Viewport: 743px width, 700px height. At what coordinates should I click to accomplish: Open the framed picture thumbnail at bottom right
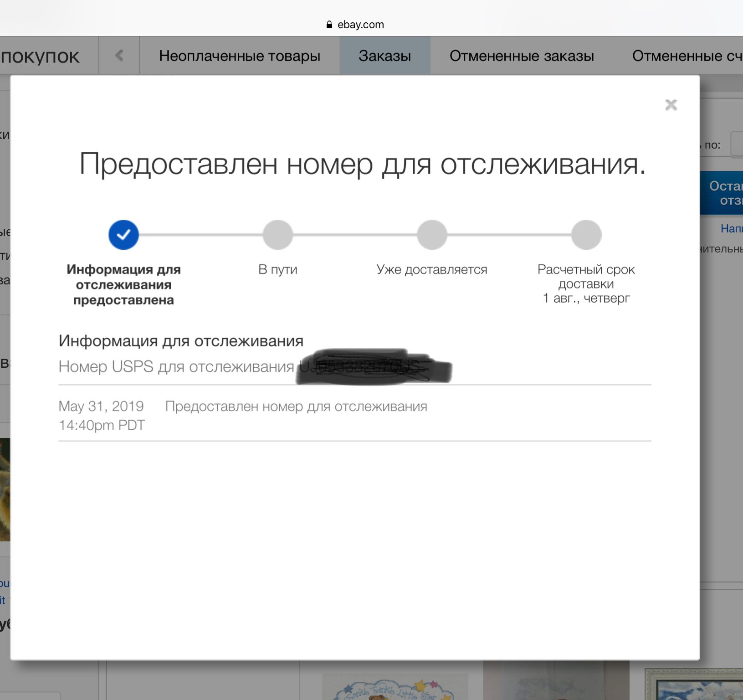tap(693, 685)
